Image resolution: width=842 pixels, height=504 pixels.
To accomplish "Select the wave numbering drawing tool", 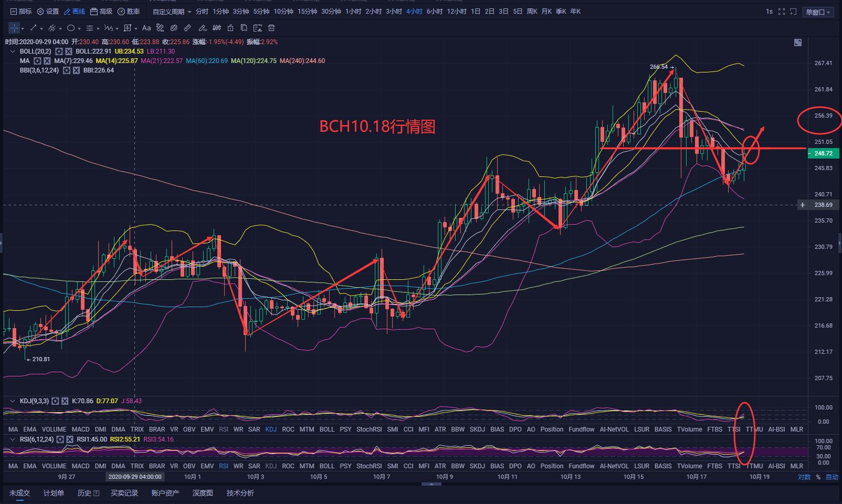I will pyautogui.click(x=108, y=28).
